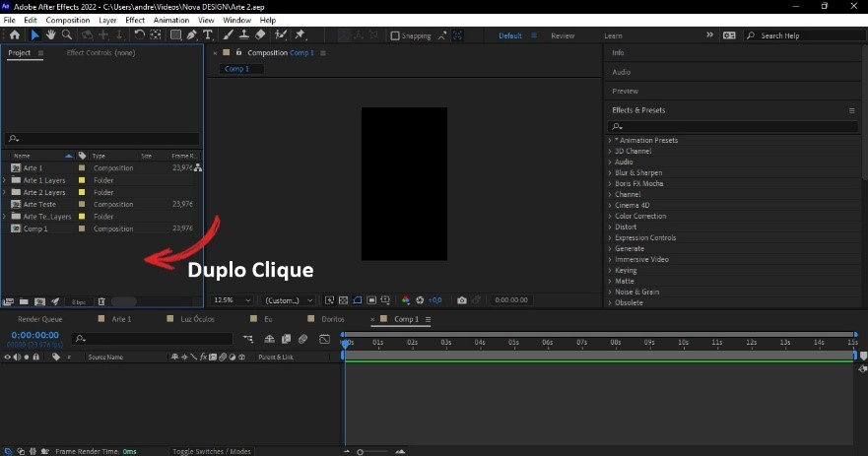
Task: Select the Puppet Pin tool
Action: point(300,34)
